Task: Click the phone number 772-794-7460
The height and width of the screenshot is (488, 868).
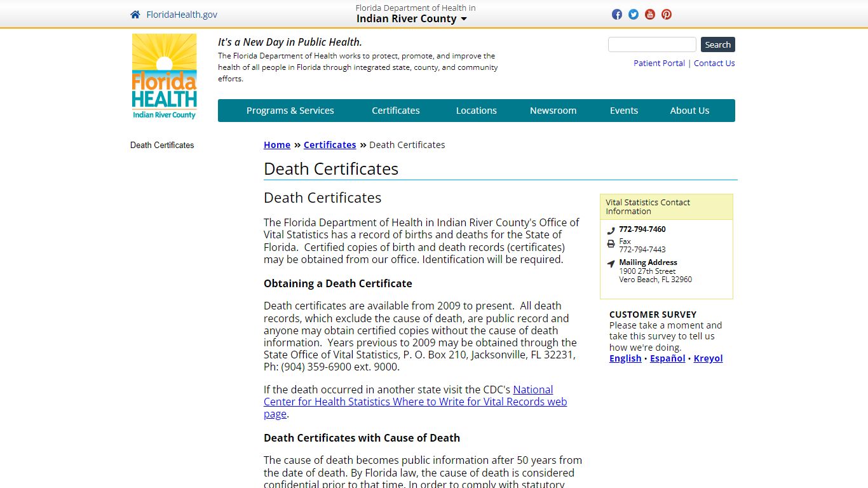Action: tap(642, 229)
